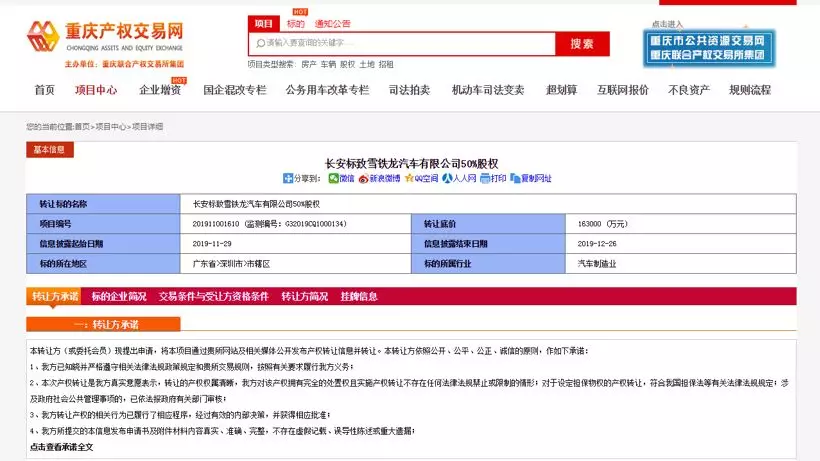Filter search by 招租 type
Image resolution: width=820 pixels, height=461 pixels.
pos(386,64)
